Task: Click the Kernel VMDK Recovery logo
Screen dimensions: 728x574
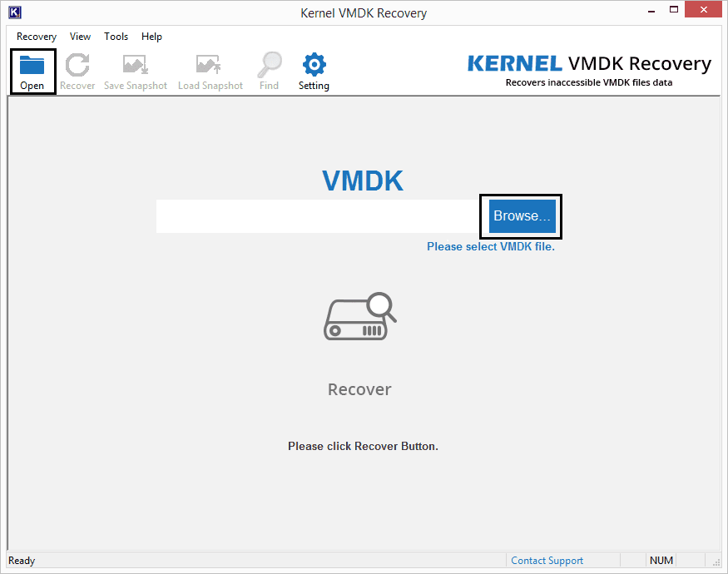Action: [590, 69]
